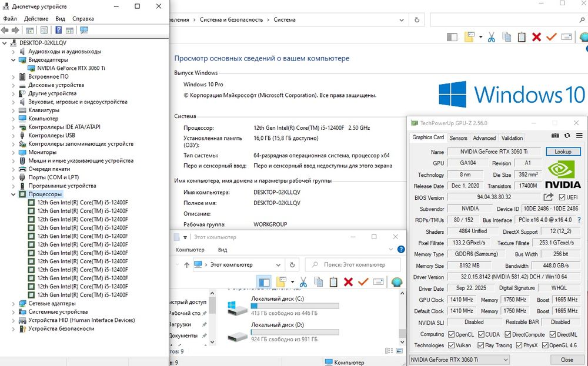Click the GPU-Z refresh icon
Screen dimensions: 588x366
(567, 136)
